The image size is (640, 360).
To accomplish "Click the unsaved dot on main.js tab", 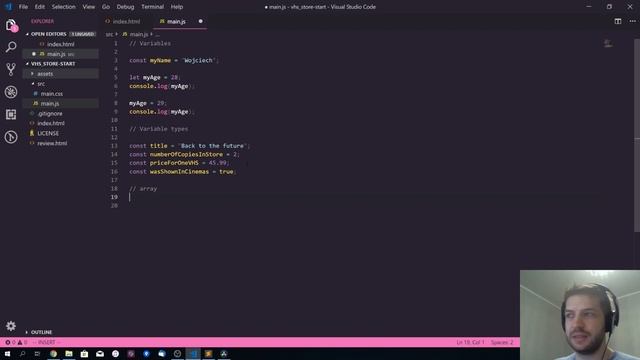I will tap(200, 21).
